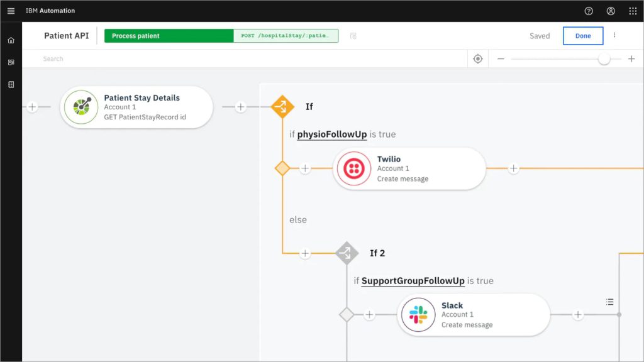Click the 'If' label text

pos(309,107)
